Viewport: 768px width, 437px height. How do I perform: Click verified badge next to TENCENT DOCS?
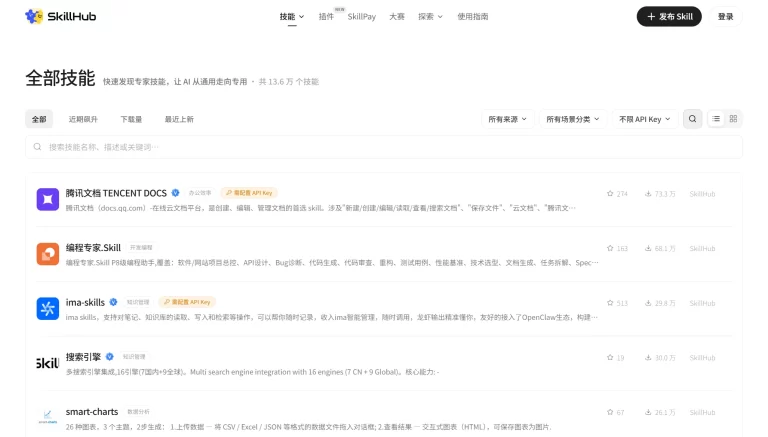175,193
